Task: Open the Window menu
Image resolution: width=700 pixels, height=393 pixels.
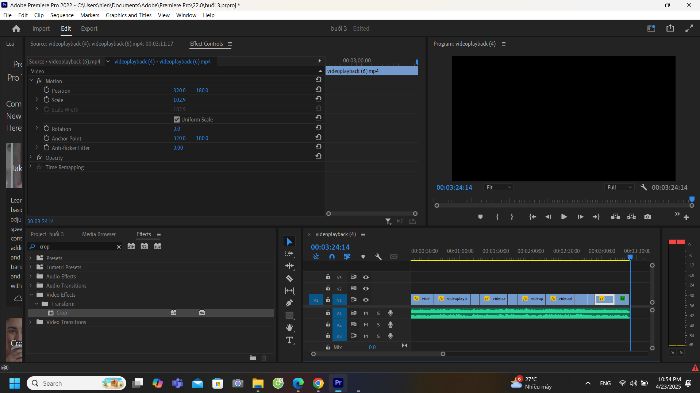Action: coord(186,15)
